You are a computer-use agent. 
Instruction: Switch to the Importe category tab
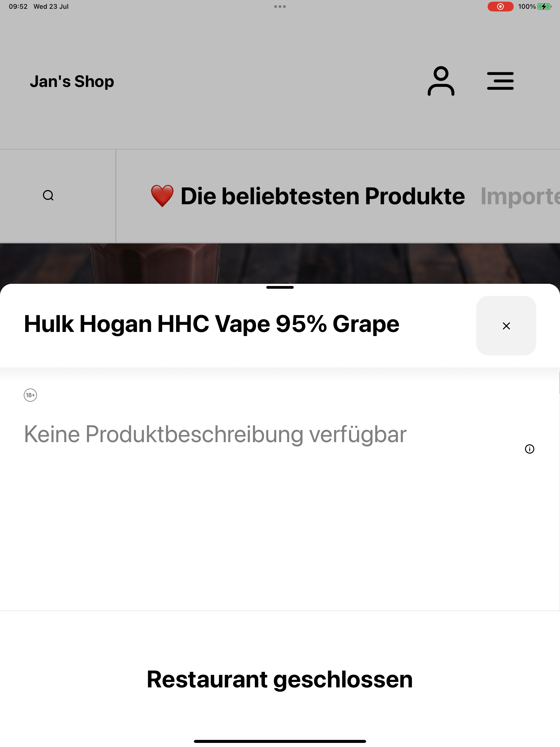tap(520, 196)
